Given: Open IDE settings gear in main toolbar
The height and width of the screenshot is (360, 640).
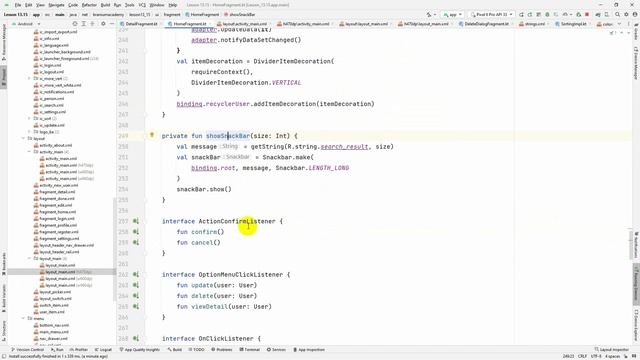Looking at the screenshot, I should click(626, 14).
